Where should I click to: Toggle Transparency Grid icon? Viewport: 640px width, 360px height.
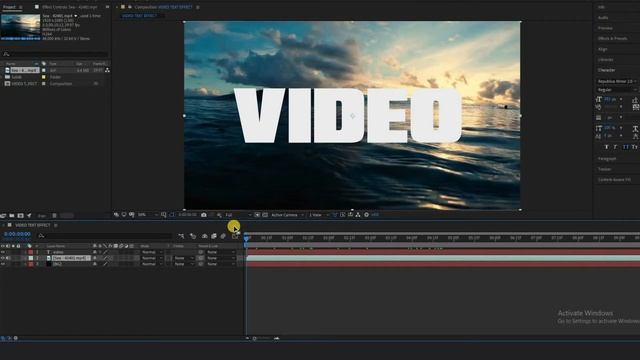265,215
